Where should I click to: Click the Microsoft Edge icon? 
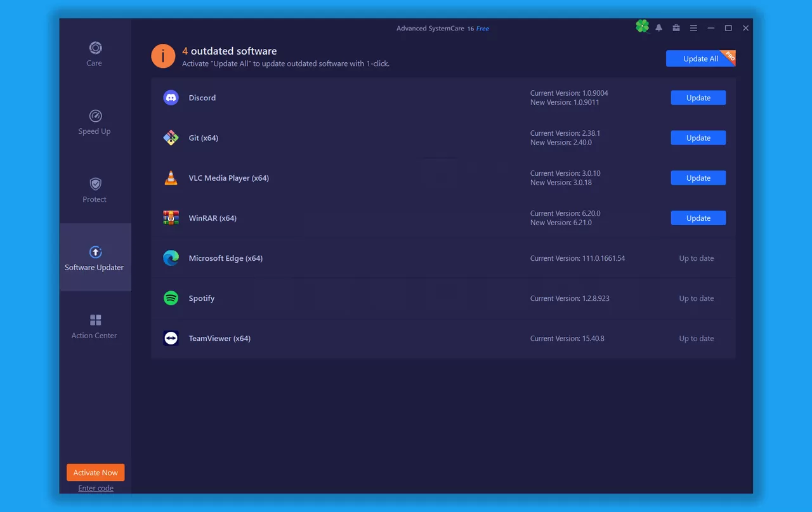point(171,258)
